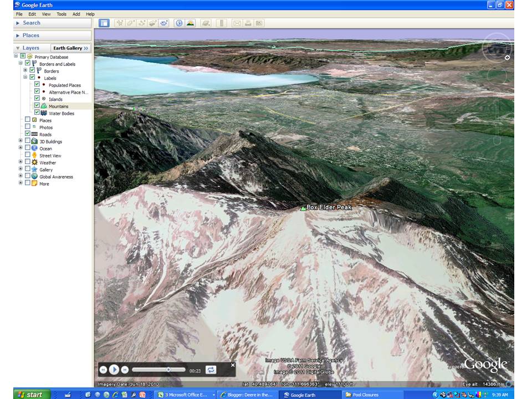Click the Add Polygon toolbar icon

pos(131,23)
